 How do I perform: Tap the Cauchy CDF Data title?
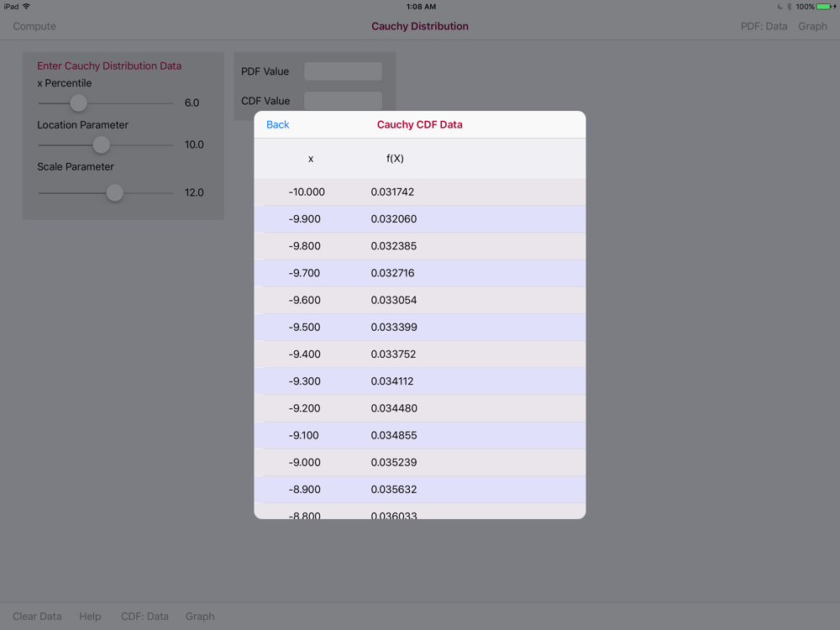[419, 124]
